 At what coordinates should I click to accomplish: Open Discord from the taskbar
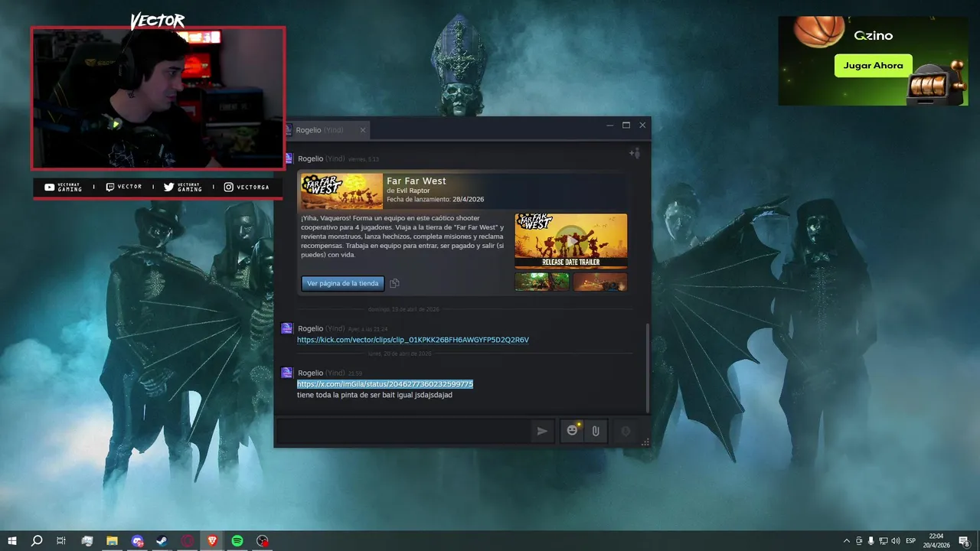(137, 541)
